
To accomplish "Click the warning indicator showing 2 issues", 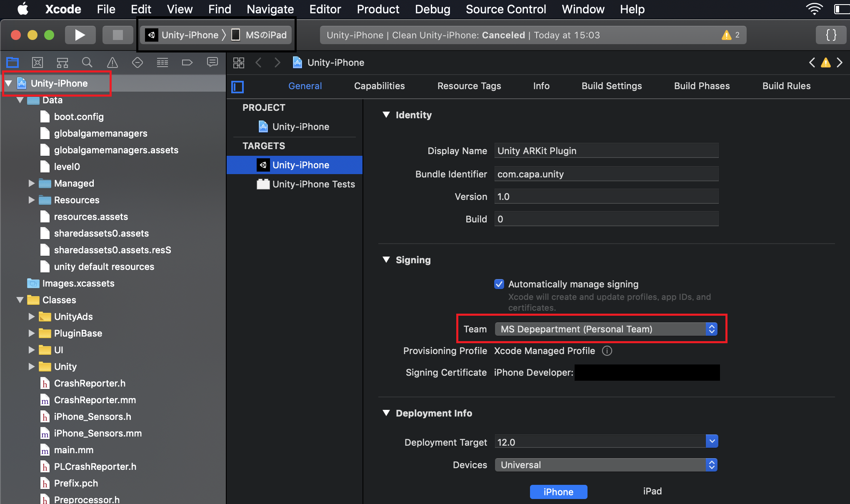I will click(731, 35).
